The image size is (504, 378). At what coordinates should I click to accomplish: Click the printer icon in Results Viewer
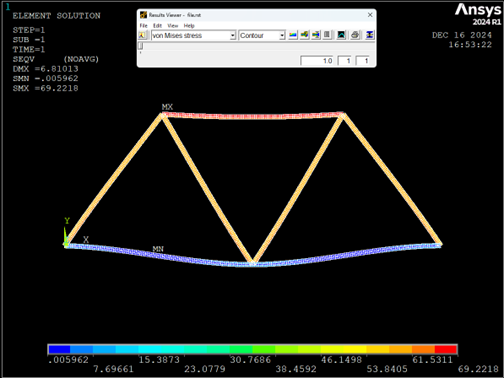(x=355, y=35)
